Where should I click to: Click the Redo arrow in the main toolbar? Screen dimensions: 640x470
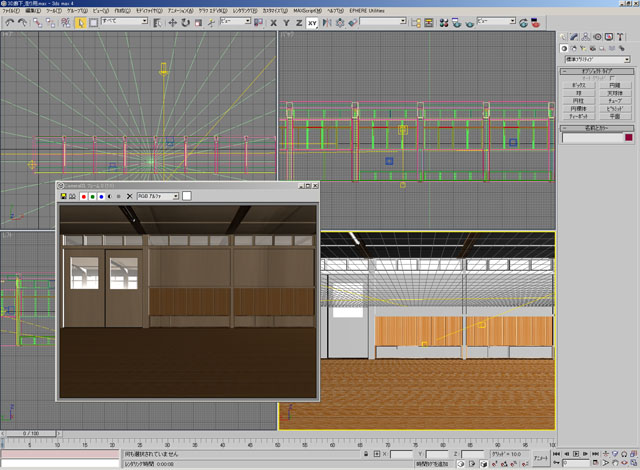point(22,23)
